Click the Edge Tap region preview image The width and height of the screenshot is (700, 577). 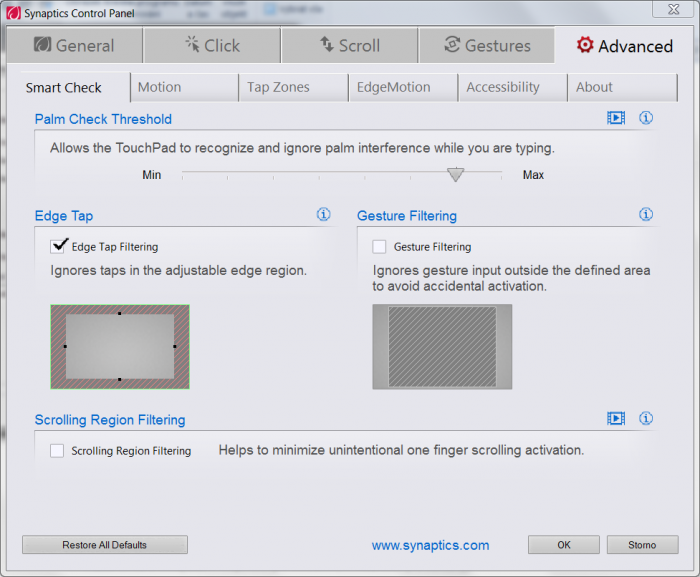120,346
